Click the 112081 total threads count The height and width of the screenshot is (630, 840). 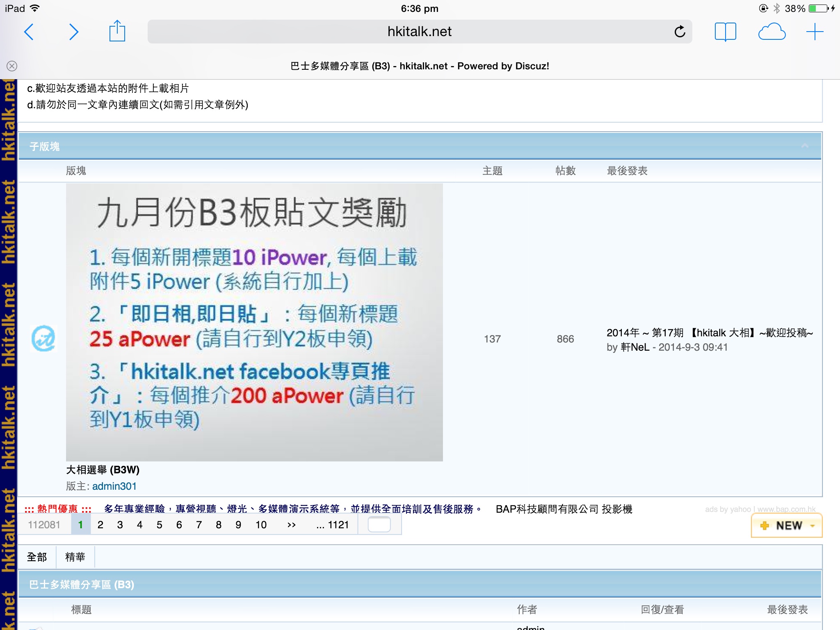[x=44, y=525]
